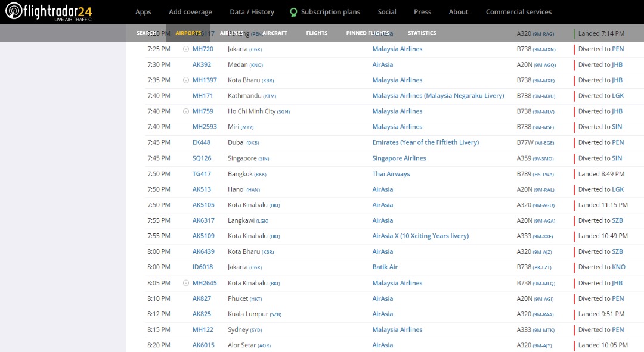Open flight MH2593 link
This screenshot has height=352, width=644.
click(205, 127)
